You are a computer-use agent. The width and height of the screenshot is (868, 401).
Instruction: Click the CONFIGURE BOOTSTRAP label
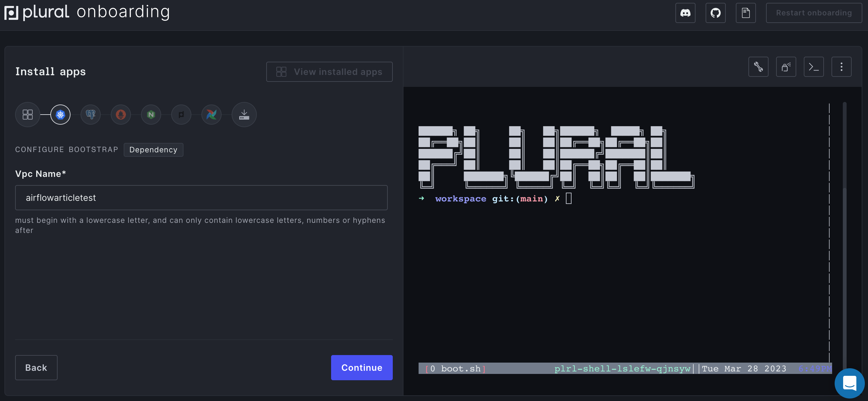click(67, 150)
